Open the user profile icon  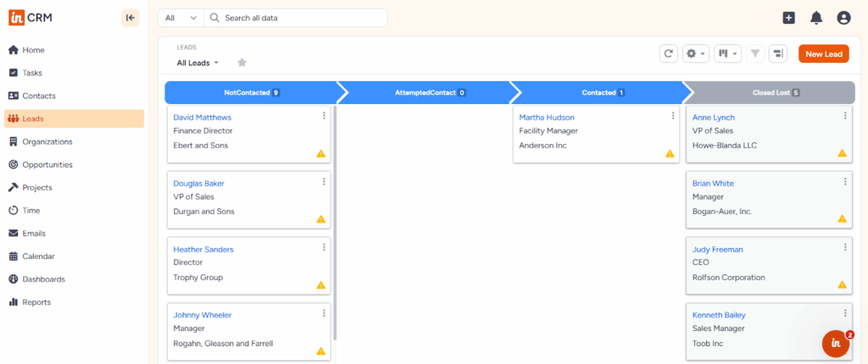tap(843, 18)
